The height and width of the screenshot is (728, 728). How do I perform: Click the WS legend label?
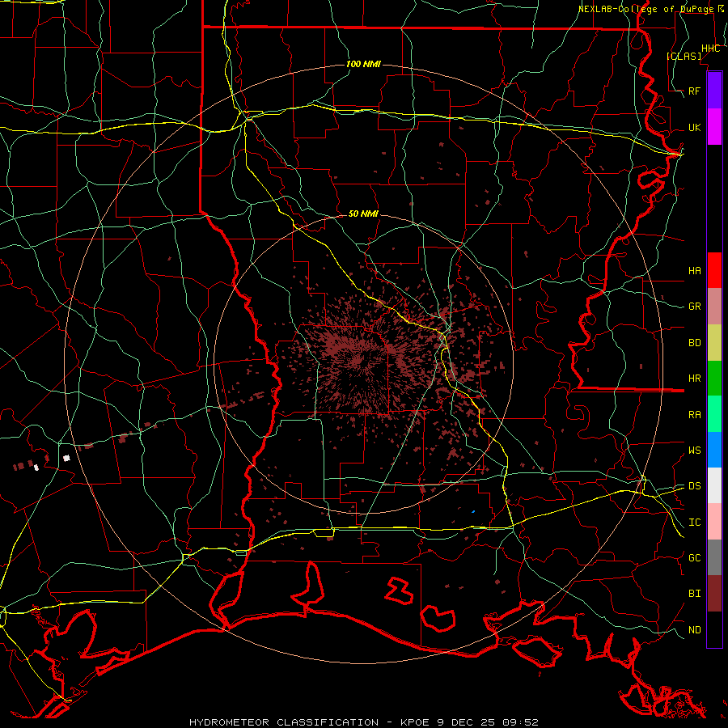click(x=695, y=451)
